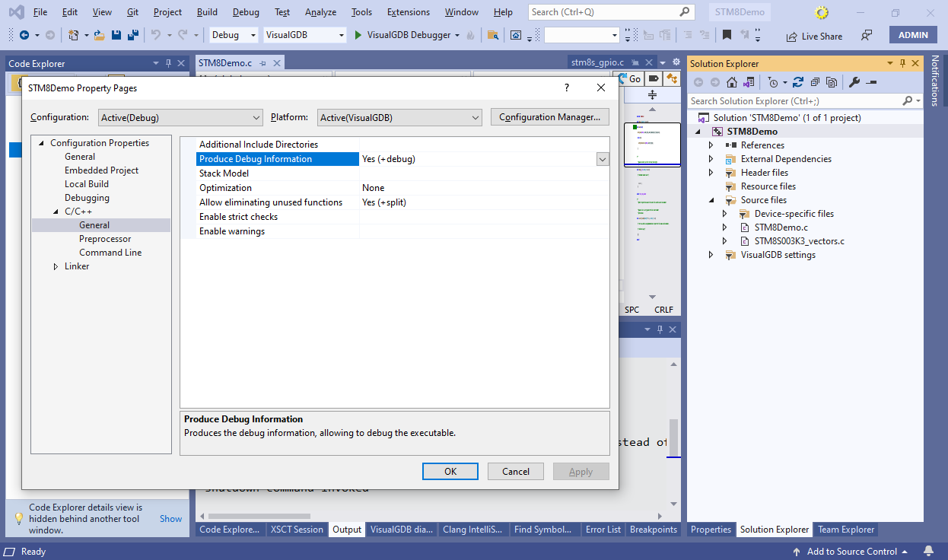
Task: Click Add to Source Control in status bar
Action: pyautogui.click(x=851, y=552)
